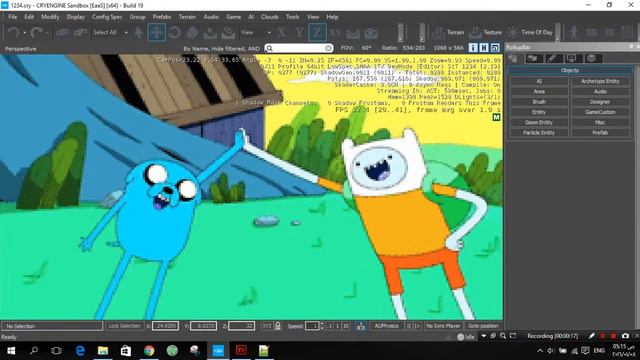Screen dimensions: 640x360
Task: Open the first RollupBar tab
Action: point(513,59)
